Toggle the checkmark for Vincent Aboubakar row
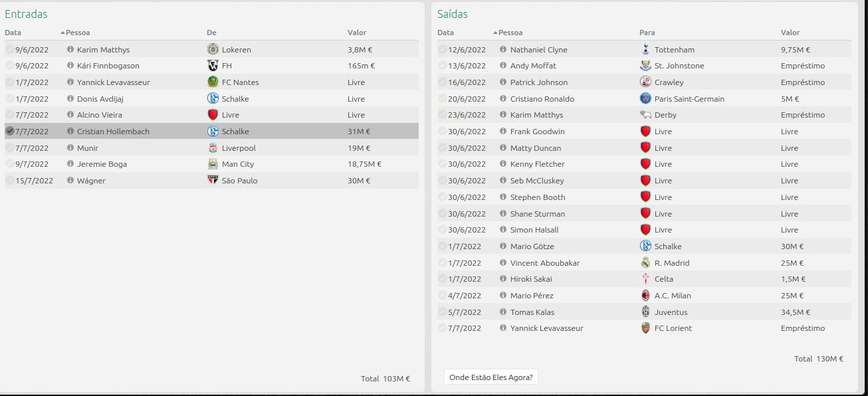 [443, 263]
